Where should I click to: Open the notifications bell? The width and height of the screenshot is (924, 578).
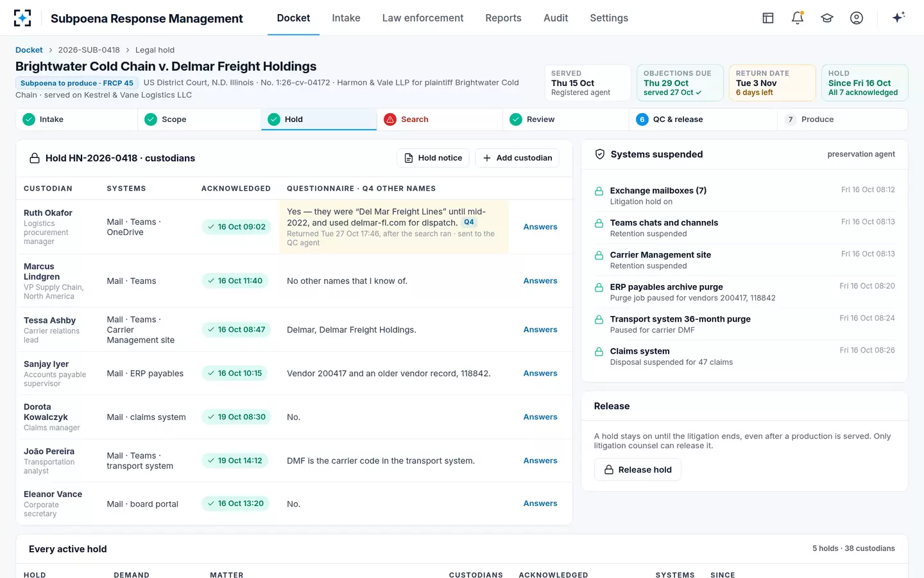coord(798,18)
